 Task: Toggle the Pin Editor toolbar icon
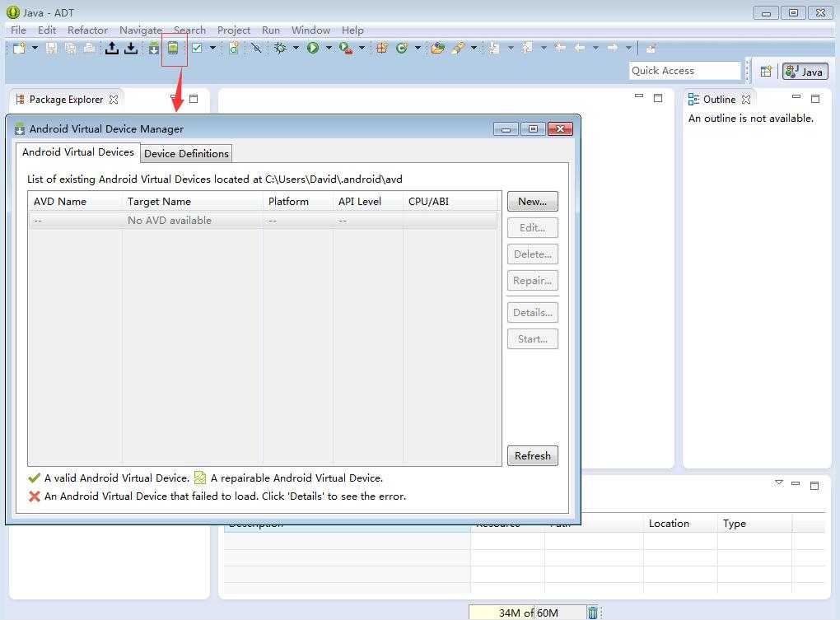651,49
